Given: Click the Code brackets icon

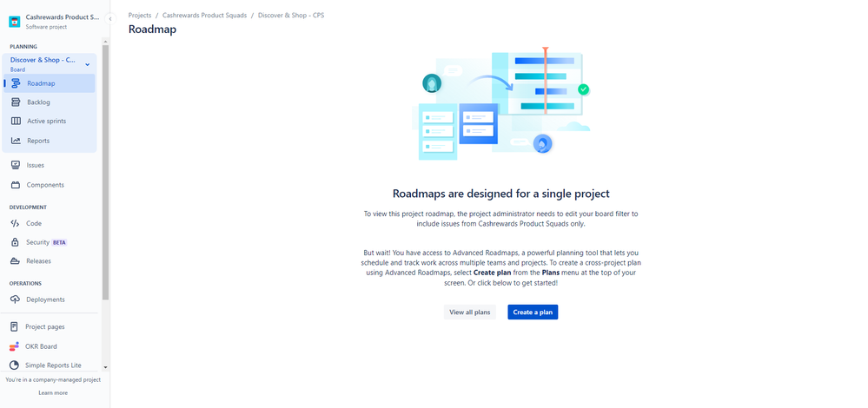Looking at the screenshot, I should (15, 223).
